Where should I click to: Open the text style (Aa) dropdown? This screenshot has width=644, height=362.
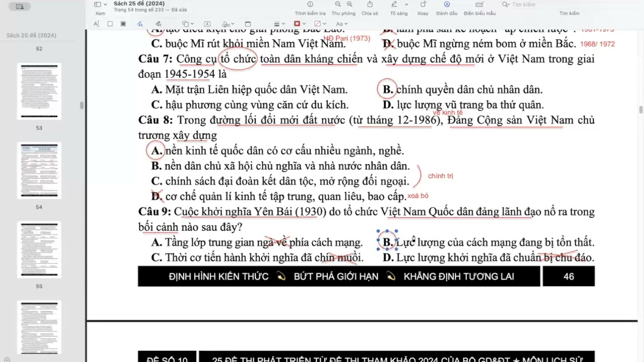pyautogui.click(x=342, y=24)
